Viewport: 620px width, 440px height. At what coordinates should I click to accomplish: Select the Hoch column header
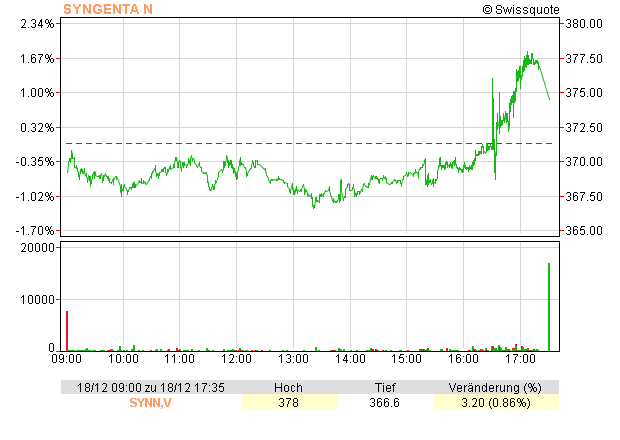(289, 387)
